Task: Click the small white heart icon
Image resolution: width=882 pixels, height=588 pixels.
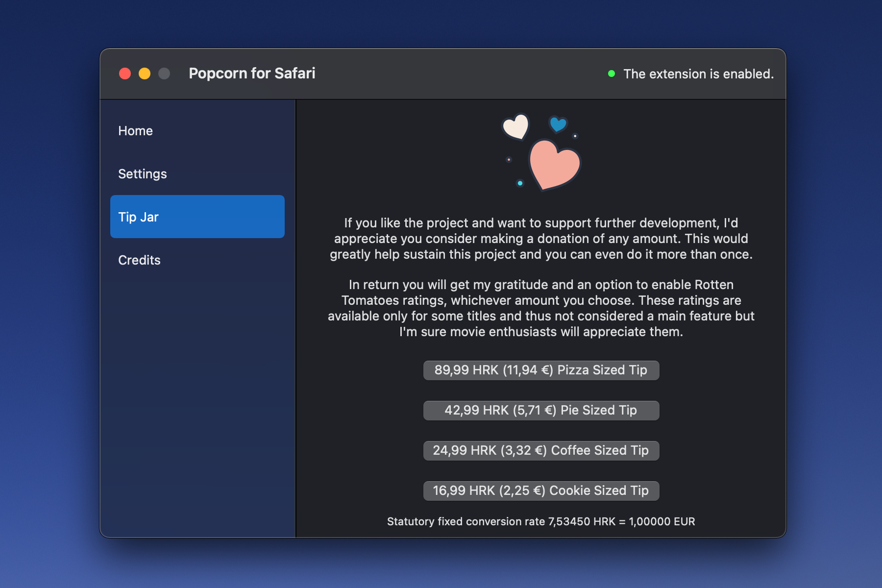Action: tap(516, 126)
